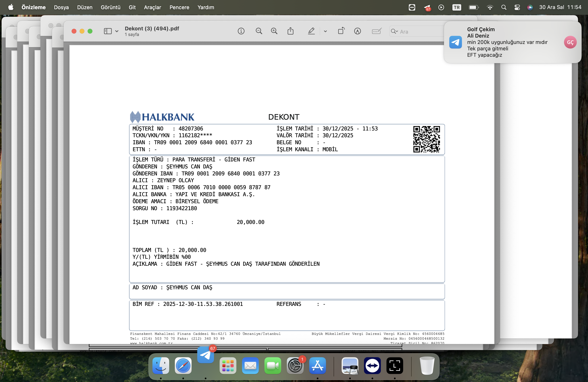Zoom in on the Dekont PDF
588x382 pixels.
274,31
